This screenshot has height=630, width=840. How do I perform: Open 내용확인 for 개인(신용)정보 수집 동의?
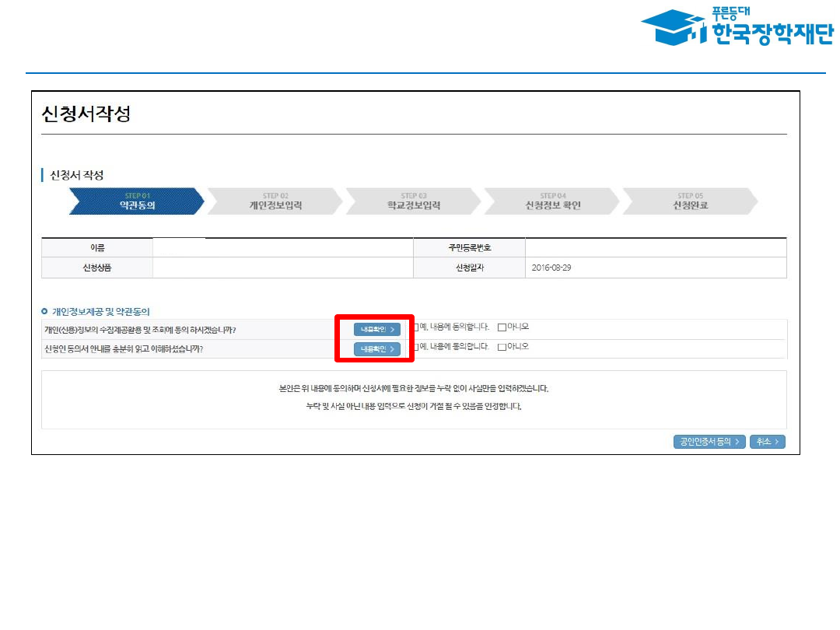377,330
